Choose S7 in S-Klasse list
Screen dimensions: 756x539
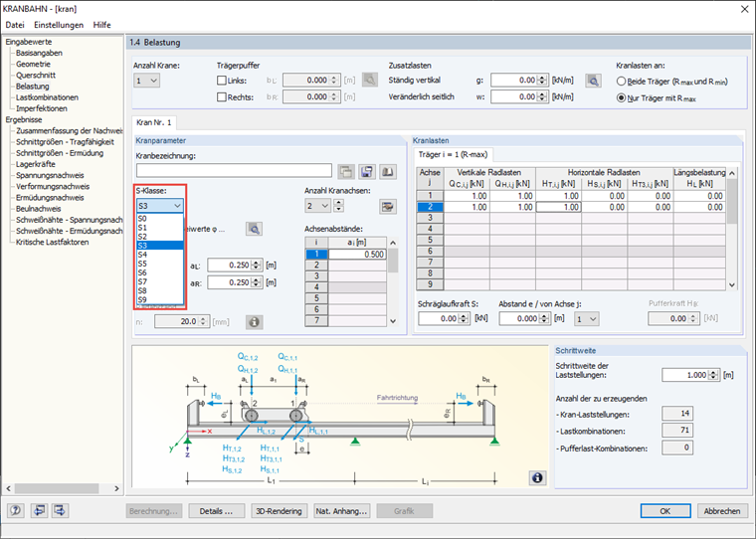click(x=159, y=281)
